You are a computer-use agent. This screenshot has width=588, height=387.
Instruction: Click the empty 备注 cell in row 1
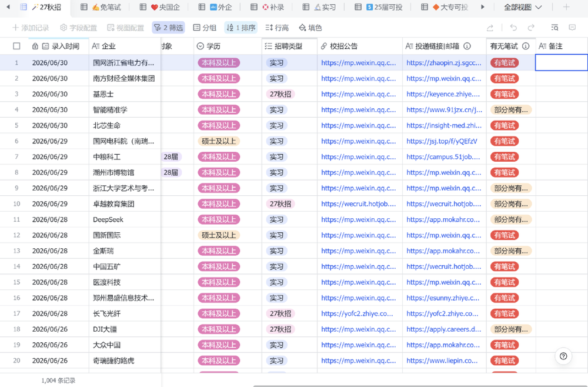(562, 62)
